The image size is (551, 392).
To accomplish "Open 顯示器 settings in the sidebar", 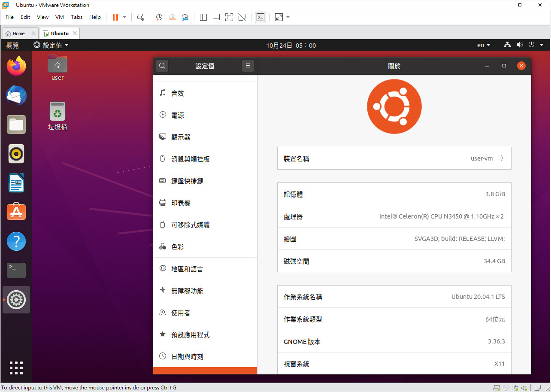I will 181,137.
